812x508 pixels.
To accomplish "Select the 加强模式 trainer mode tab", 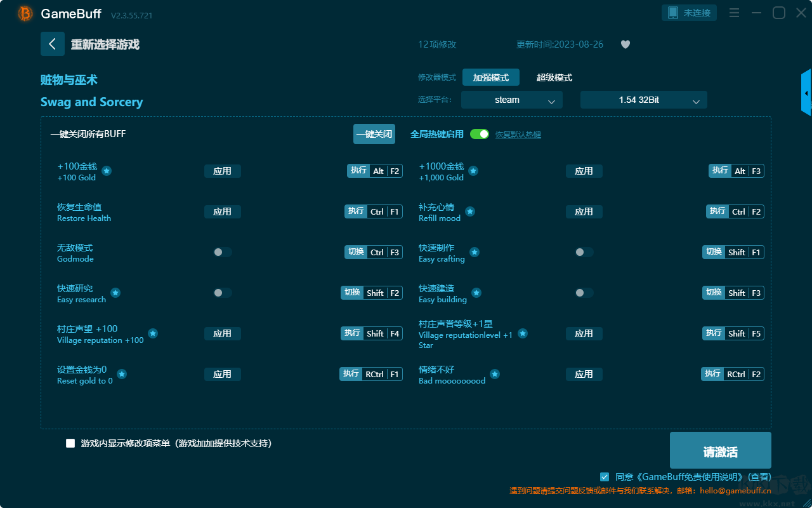I will click(x=491, y=77).
